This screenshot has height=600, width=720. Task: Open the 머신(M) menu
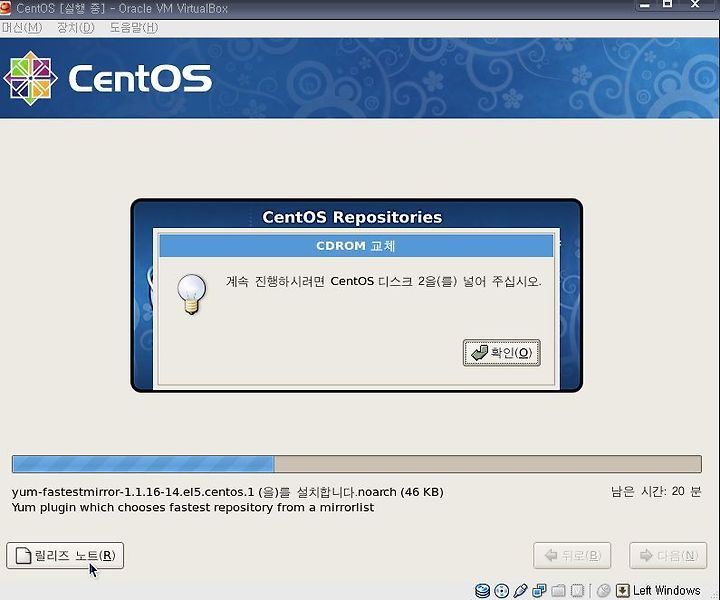click(21, 28)
